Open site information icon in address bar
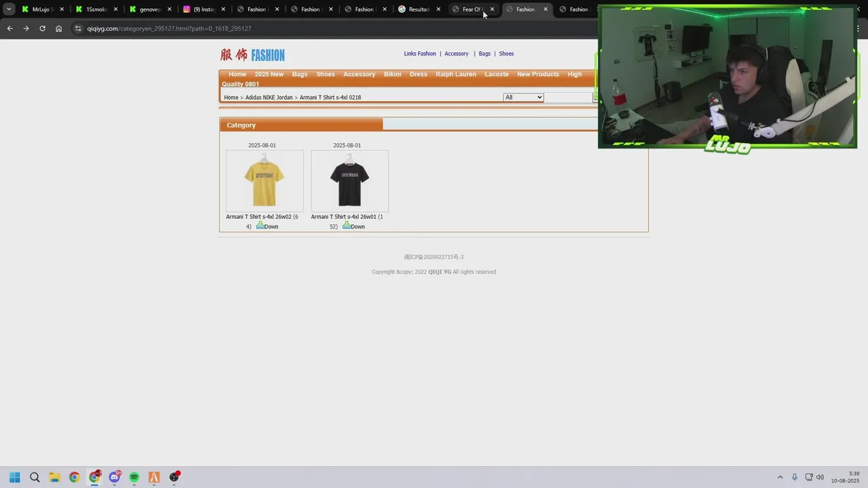The image size is (868, 488). click(x=78, y=28)
